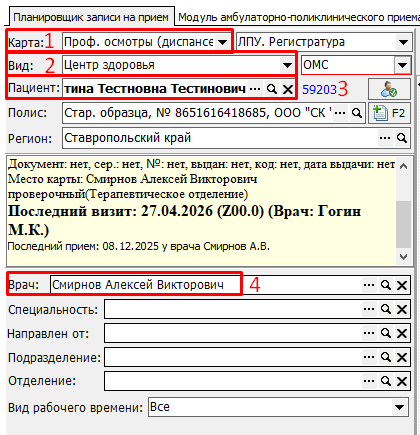Clear the Врач field with X
Image resolution: width=420 pixels, height=435 pixels.
pyautogui.click(x=402, y=285)
